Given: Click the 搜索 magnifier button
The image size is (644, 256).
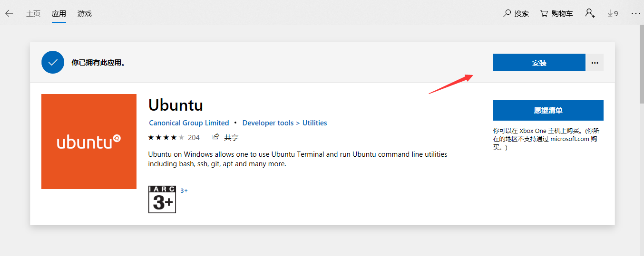Looking at the screenshot, I should pos(516,13).
